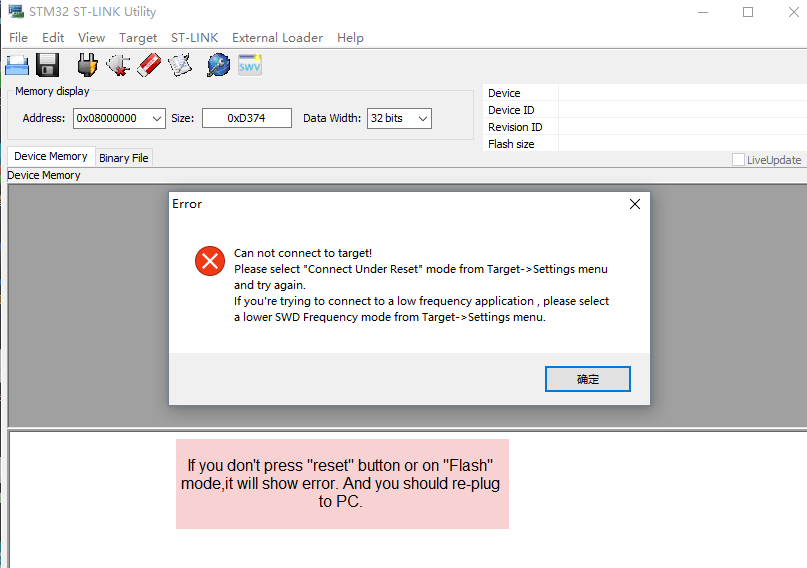Image resolution: width=807 pixels, height=568 pixels.
Task: Switch to the Binary File tab
Action: [124, 158]
